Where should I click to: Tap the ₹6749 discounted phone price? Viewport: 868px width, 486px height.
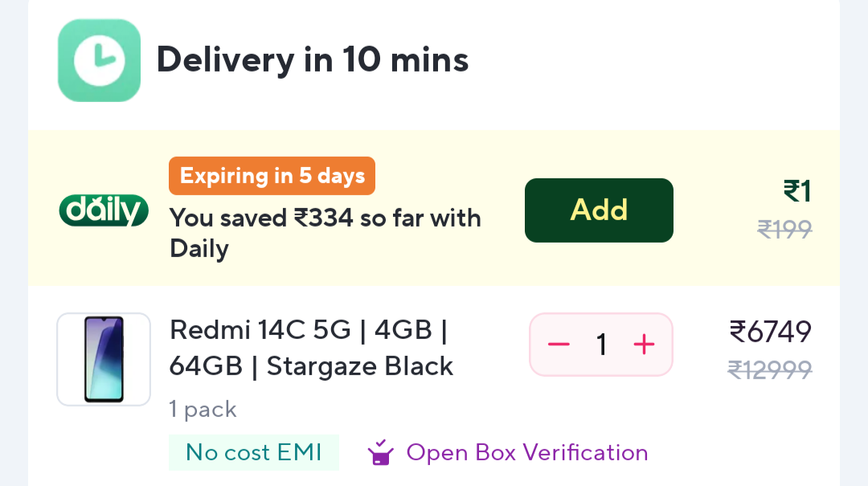click(x=770, y=331)
